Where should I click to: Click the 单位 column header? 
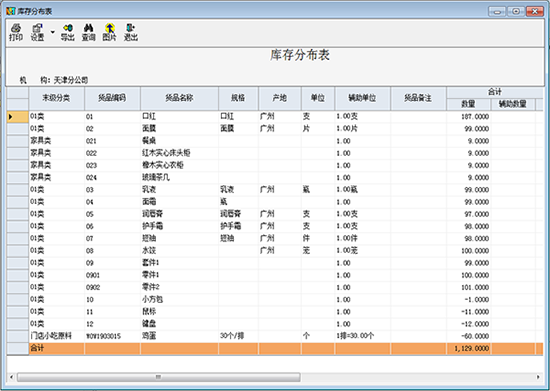click(318, 98)
